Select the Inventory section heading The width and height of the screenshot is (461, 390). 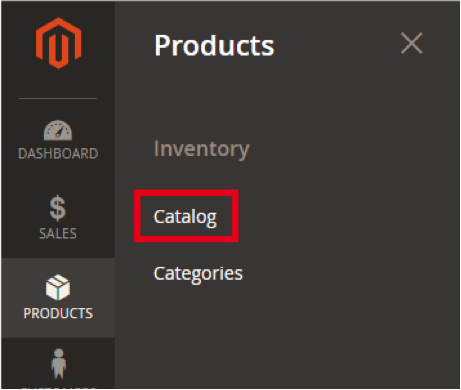click(201, 149)
